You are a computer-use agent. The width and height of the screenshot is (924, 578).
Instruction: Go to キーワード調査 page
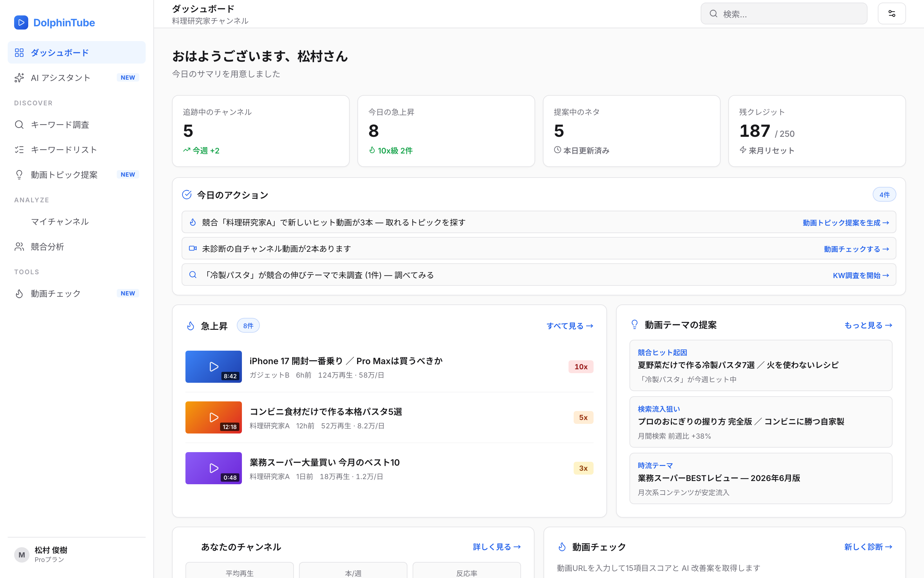point(76,125)
